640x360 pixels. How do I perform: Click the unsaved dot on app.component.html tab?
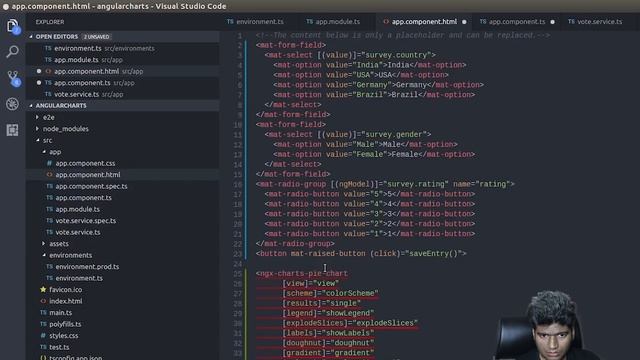click(x=464, y=22)
